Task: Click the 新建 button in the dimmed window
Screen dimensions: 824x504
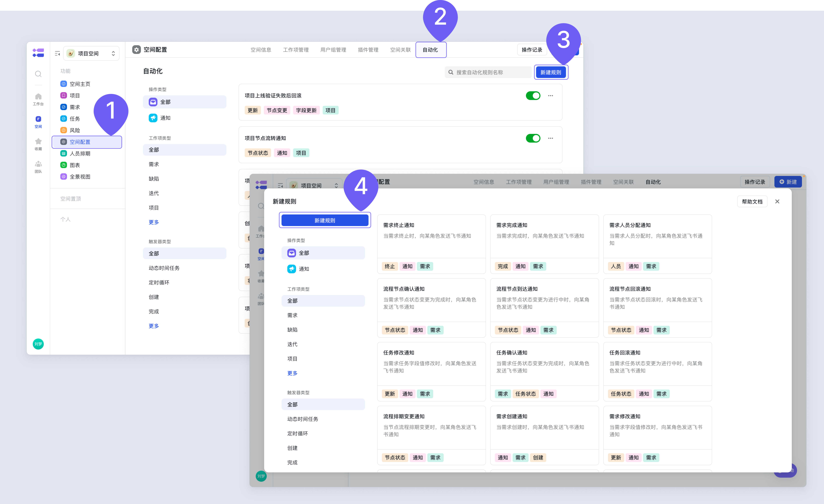Action: [788, 182]
